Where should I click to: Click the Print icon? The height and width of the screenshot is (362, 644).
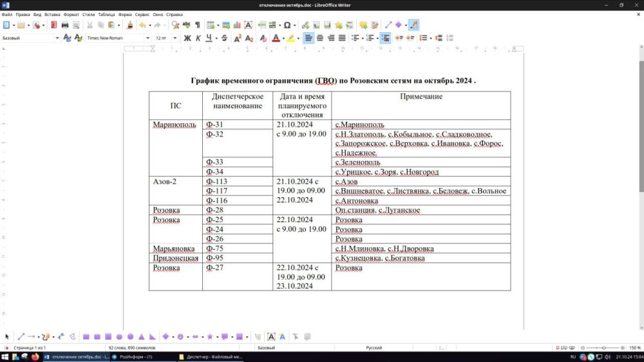65,25
